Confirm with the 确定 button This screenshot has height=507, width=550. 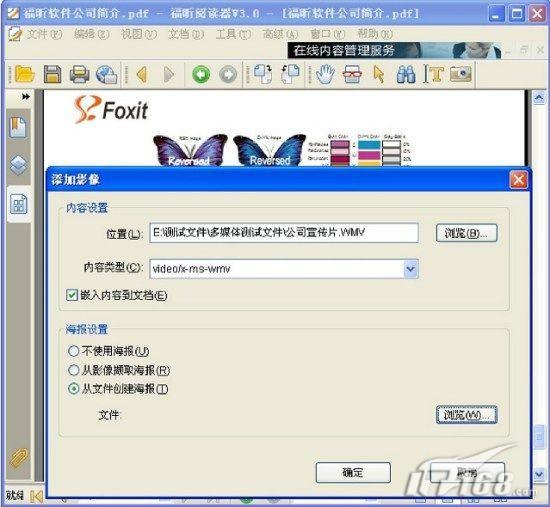[353, 472]
